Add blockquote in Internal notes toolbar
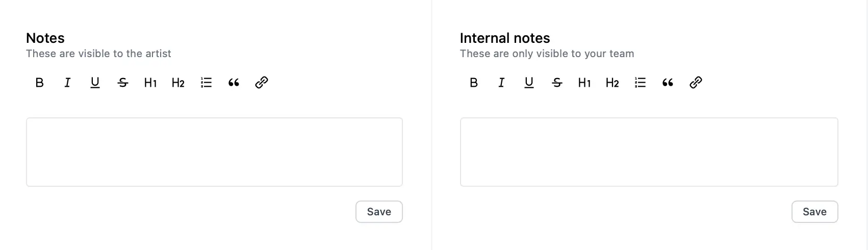This screenshot has height=250, width=868. (668, 83)
